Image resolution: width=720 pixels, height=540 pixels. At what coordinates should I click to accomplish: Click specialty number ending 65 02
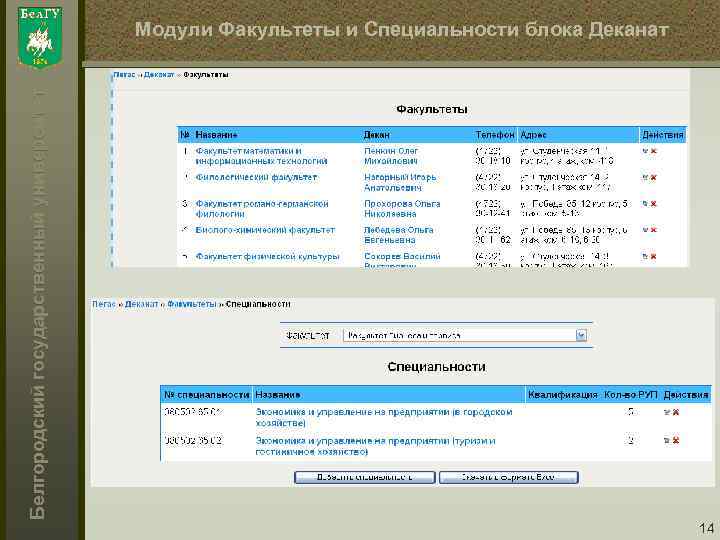tap(193, 441)
